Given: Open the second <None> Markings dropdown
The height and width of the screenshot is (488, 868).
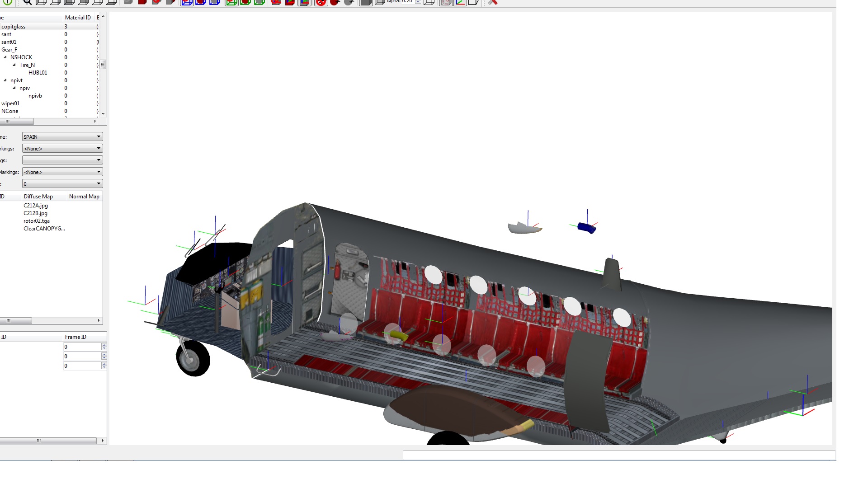Looking at the screenshot, I should (62, 172).
